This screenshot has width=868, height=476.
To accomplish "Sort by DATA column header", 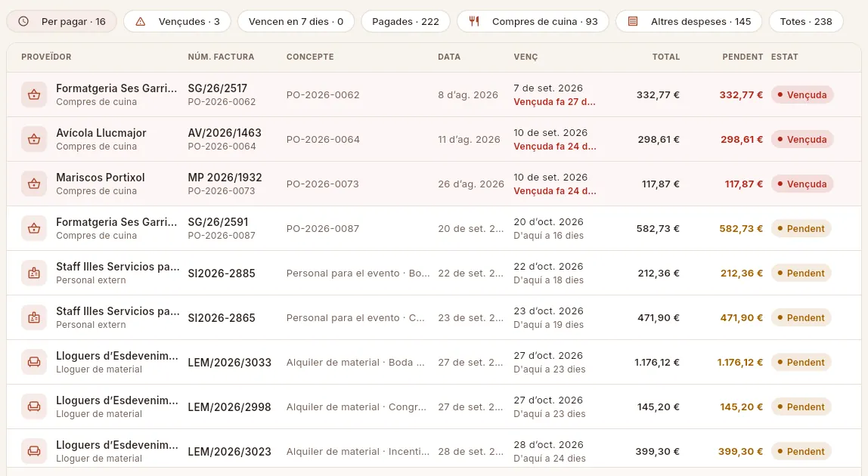I will 449,57.
